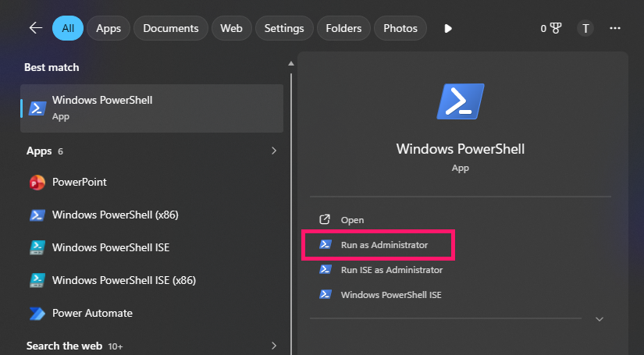Click the icon beside preview Windows PowerShell ISE

[326, 295]
